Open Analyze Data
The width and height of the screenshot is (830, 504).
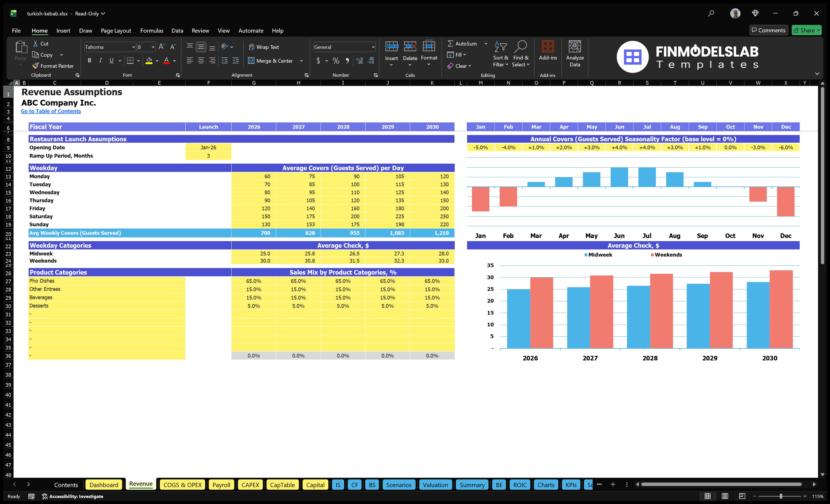[x=575, y=54]
